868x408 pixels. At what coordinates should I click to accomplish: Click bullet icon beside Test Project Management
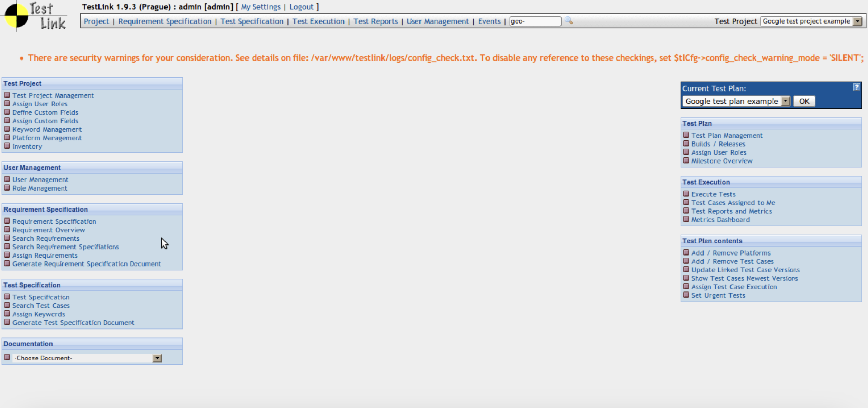point(7,95)
